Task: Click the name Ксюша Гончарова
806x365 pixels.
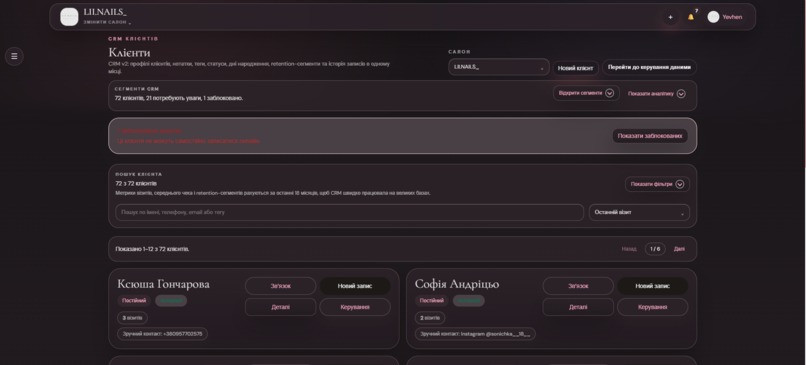Action: [x=163, y=284]
